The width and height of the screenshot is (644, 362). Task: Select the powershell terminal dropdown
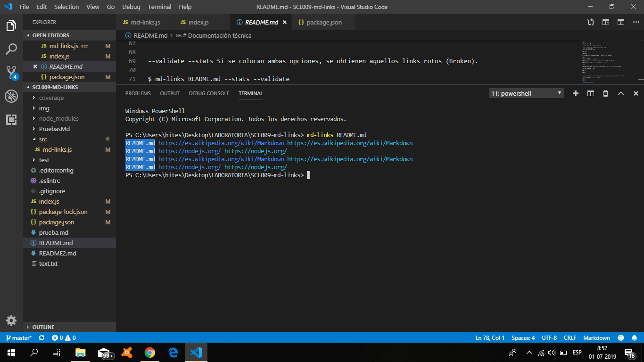point(526,93)
